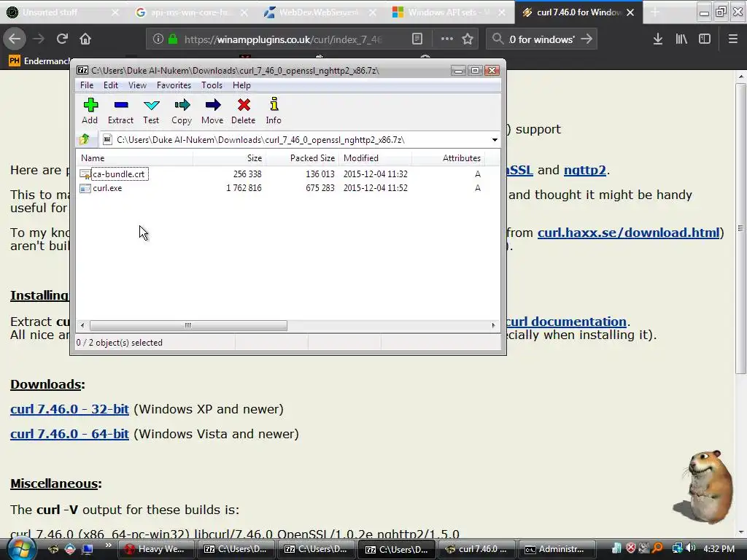The height and width of the screenshot is (560, 747).
Task: Sort by the Attributes column header
Action: [x=449, y=158]
